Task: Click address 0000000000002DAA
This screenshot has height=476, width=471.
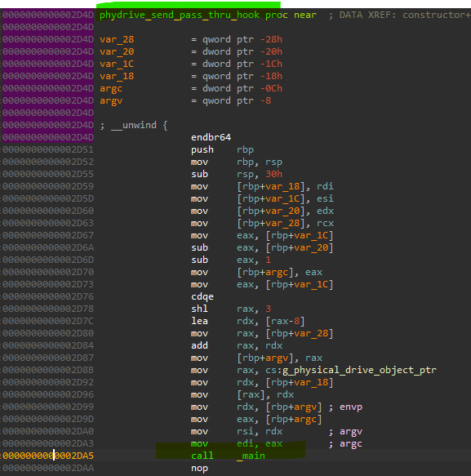Action: [x=48, y=469]
